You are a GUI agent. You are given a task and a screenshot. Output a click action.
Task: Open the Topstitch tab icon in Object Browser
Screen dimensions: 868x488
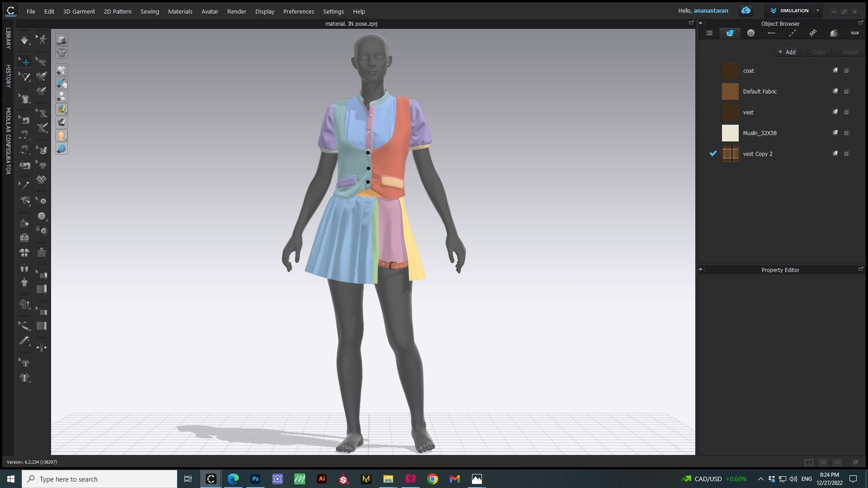pyautogui.click(x=793, y=33)
